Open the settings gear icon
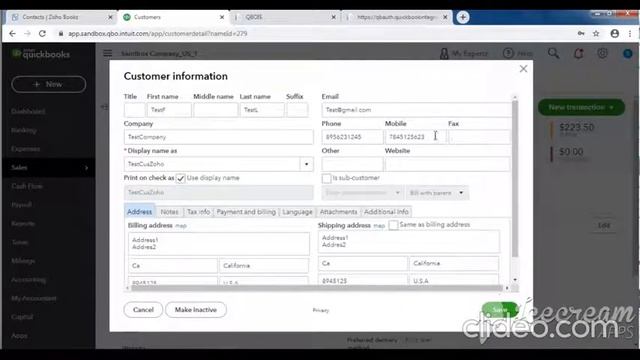 pyautogui.click(x=602, y=53)
